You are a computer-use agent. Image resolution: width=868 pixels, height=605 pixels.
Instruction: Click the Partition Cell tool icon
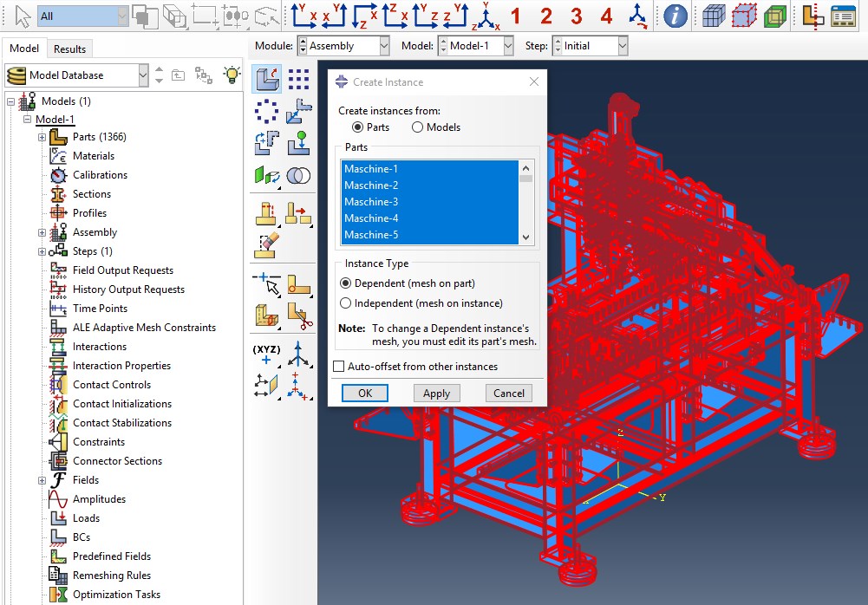click(267, 316)
